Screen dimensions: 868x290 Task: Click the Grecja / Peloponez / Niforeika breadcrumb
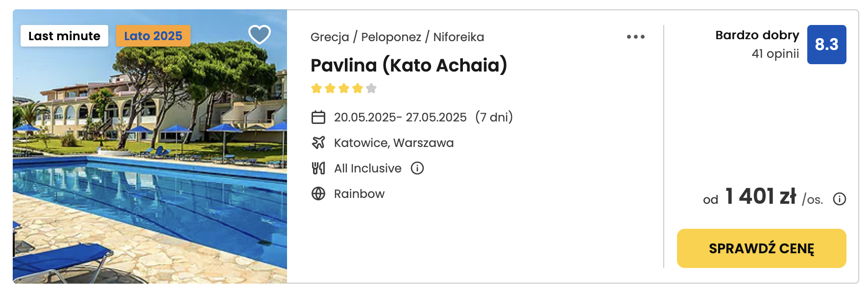[x=397, y=37]
